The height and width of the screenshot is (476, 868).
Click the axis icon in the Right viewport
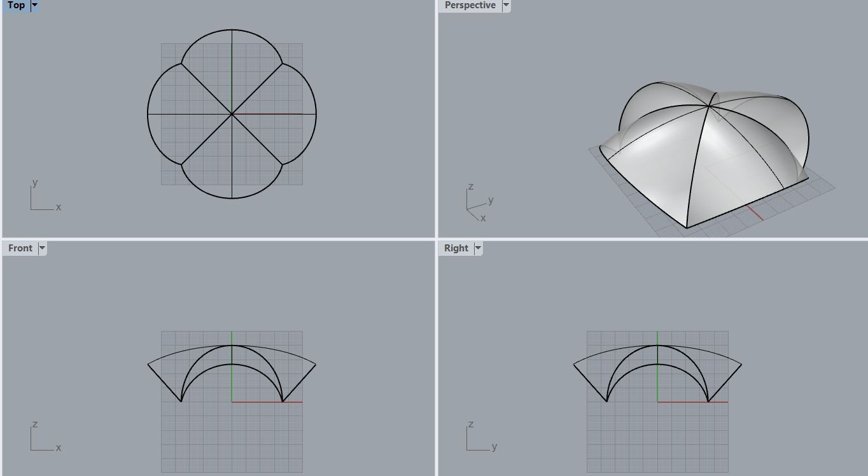point(480,436)
